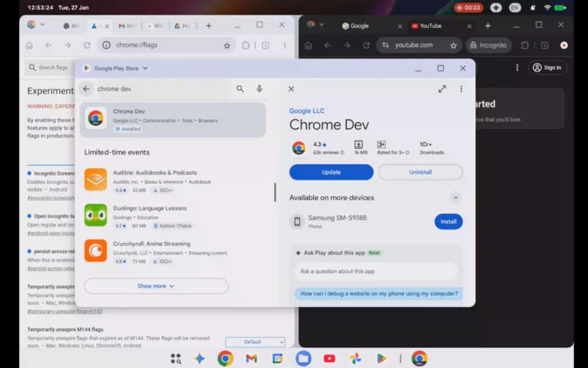Click the 'Ask a question about this app' field
Screen dimensions: 588x368
click(x=376, y=272)
